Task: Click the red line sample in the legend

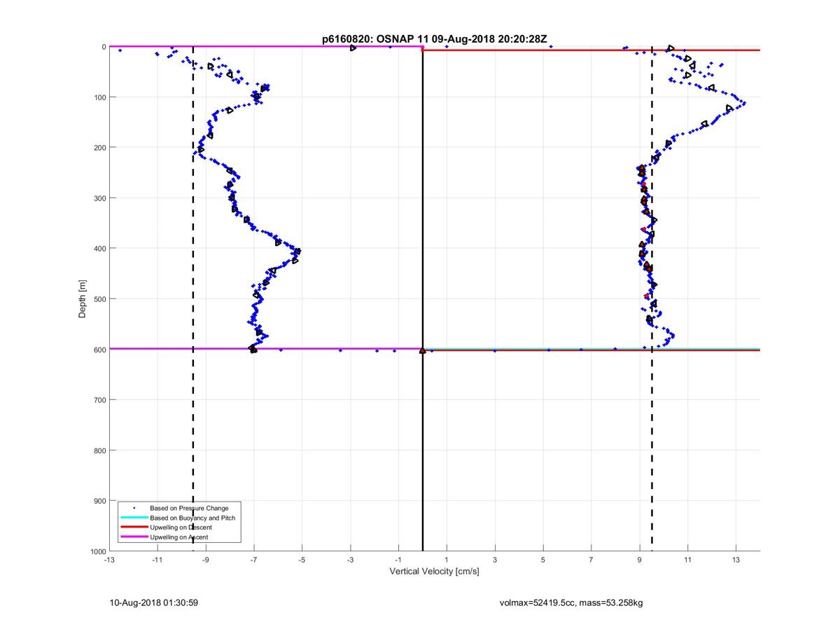Action: 134,528
